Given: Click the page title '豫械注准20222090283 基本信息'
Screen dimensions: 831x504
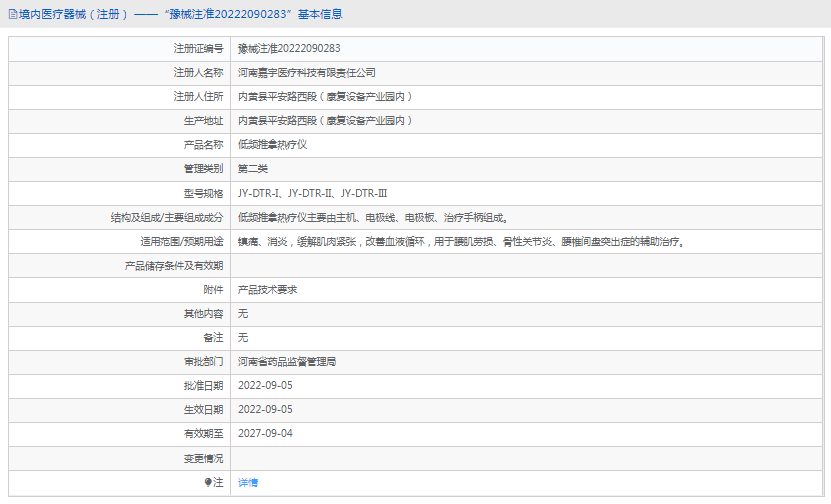Looking at the screenshot, I should 253,14.
